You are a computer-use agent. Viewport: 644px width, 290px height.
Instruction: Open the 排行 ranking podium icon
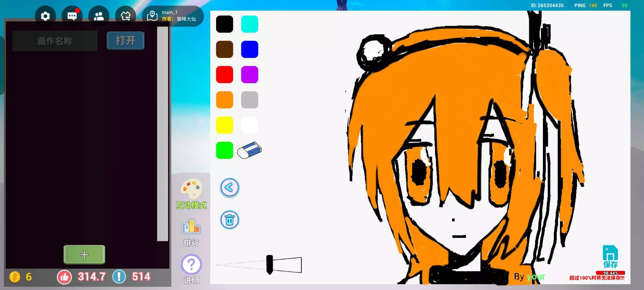click(x=191, y=227)
